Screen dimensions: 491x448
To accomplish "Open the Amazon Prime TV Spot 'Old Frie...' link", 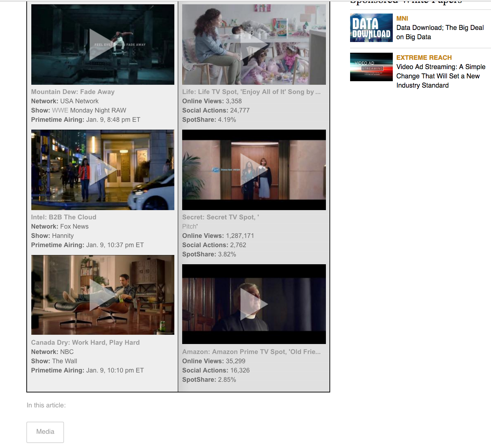I will 252,352.
